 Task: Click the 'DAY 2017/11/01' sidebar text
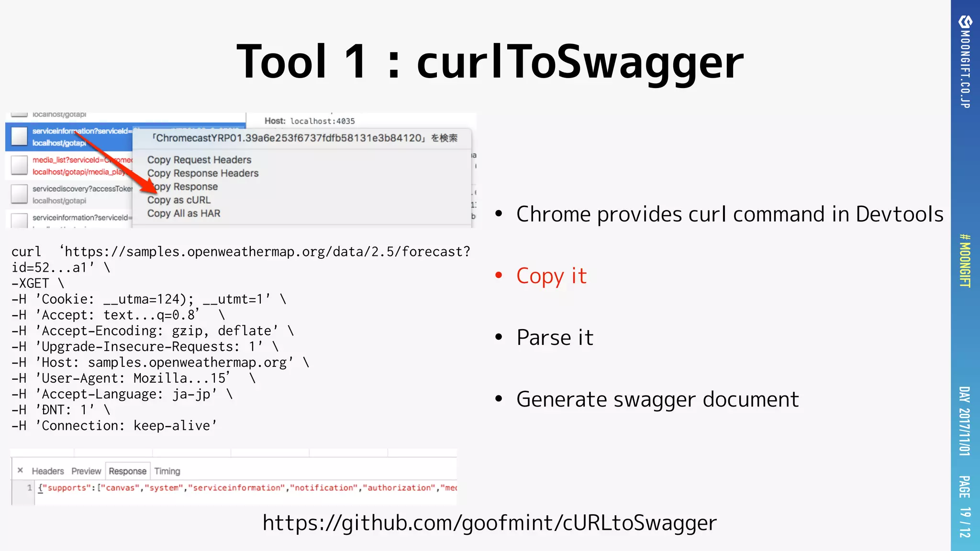[965, 421]
